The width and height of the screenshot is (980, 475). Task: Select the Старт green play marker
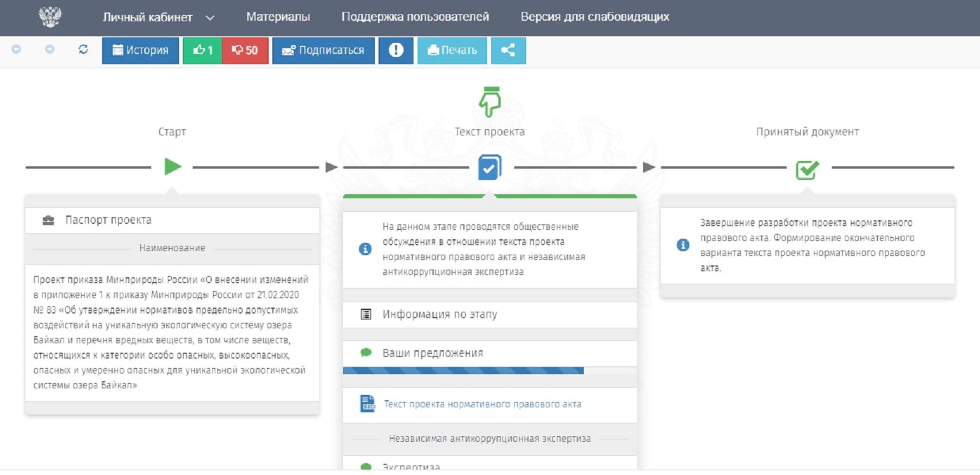(x=173, y=167)
